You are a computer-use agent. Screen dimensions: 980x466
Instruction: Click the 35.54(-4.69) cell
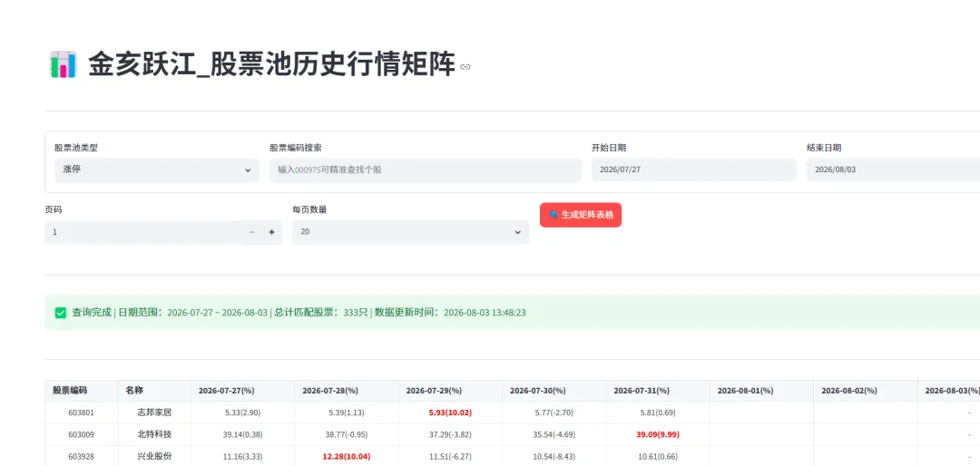coord(554,435)
